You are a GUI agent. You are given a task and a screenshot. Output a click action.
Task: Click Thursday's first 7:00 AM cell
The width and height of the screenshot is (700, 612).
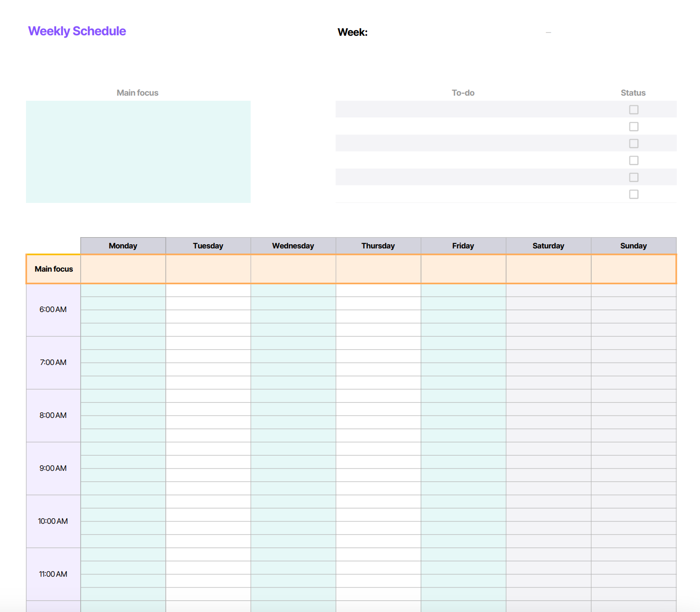point(378,342)
